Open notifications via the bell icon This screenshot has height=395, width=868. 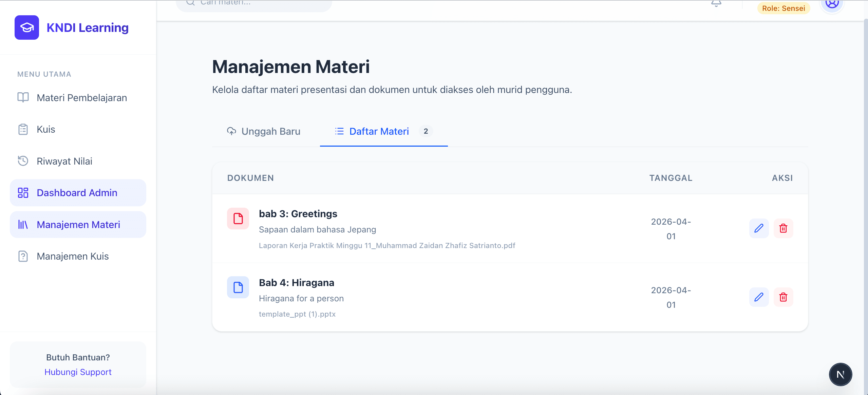point(716,3)
